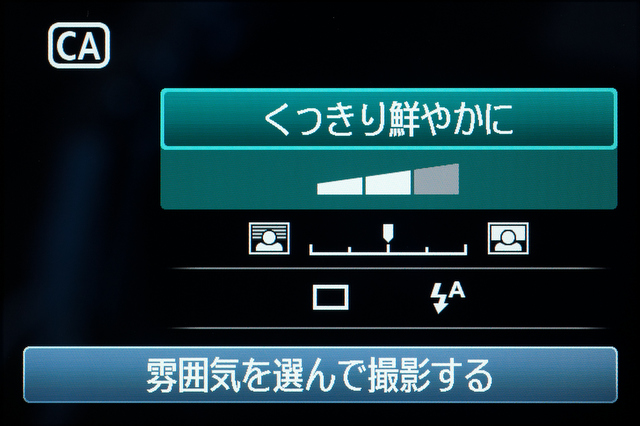Choose the rightmost end of the blur scale

(465, 249)
